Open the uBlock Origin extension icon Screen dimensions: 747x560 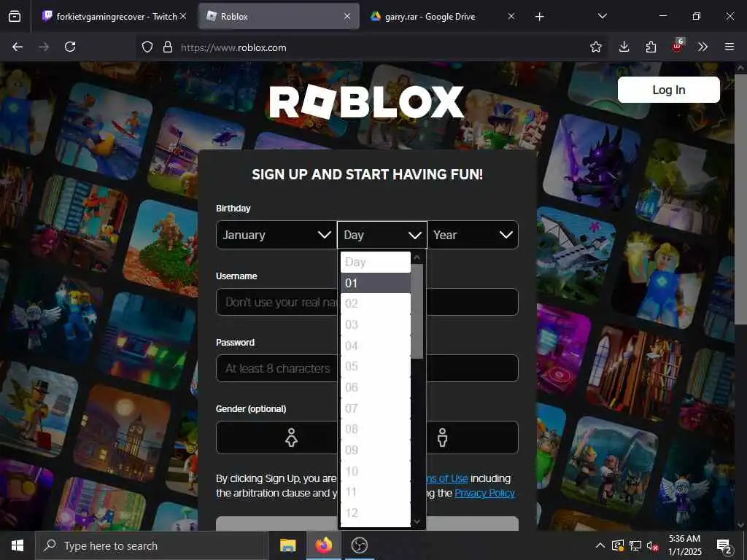pyautogui.click(x=678, y=46)
